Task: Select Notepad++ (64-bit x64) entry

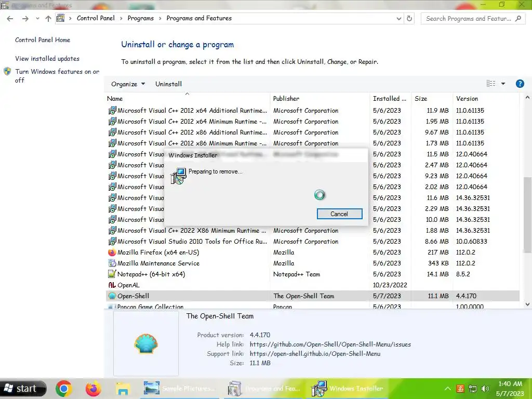Action: (x=312, y=274)
